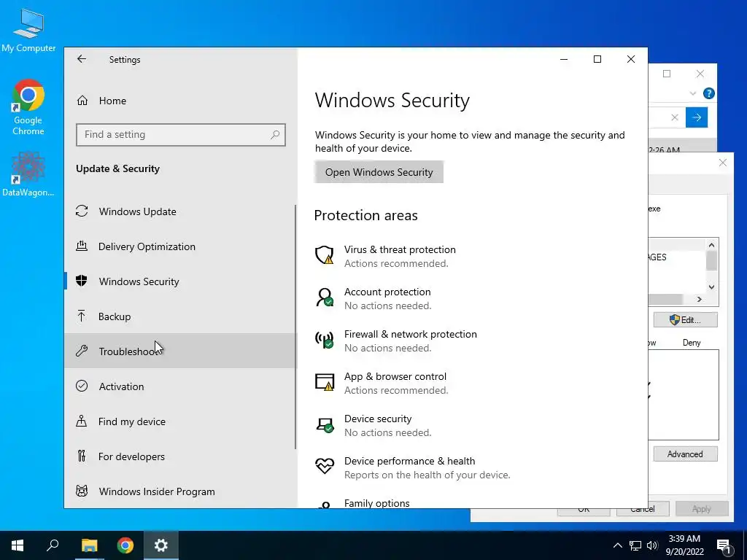This screenshot has width=747, height=560.
Task: Click the Device performance & health heart icon
Action: [325, 466]
